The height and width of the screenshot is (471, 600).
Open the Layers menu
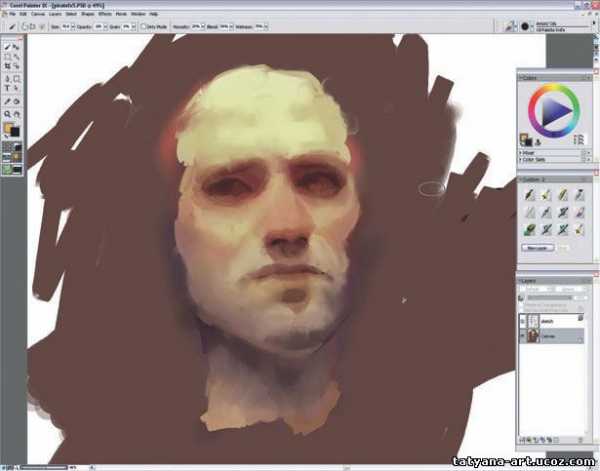point(55,14)
